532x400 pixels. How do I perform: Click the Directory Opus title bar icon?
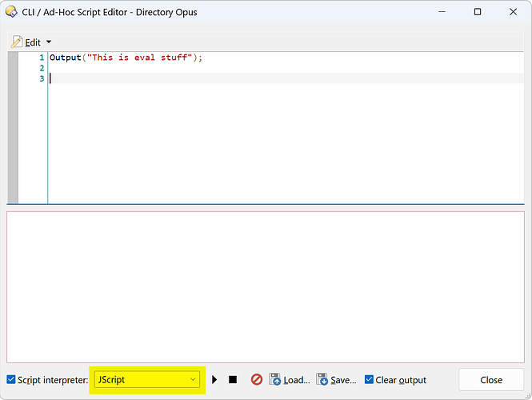coord(11,11)
